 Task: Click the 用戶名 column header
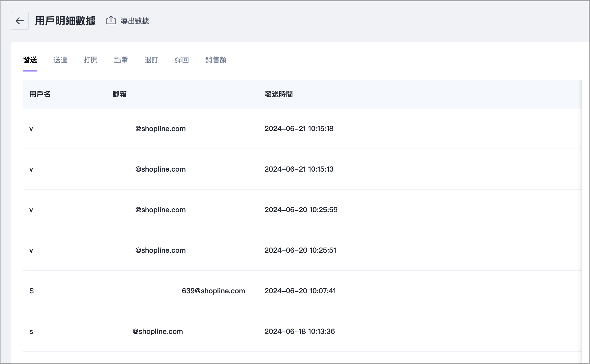click(40, 94)
